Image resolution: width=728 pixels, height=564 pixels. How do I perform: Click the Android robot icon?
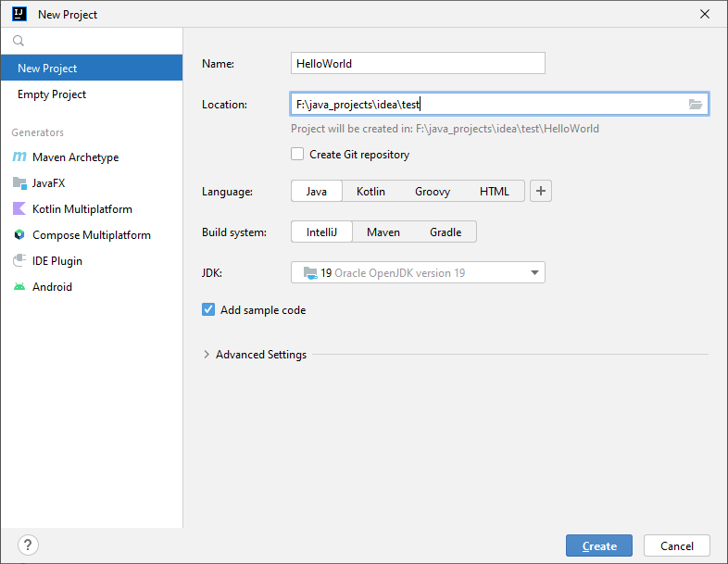(19, 287)
